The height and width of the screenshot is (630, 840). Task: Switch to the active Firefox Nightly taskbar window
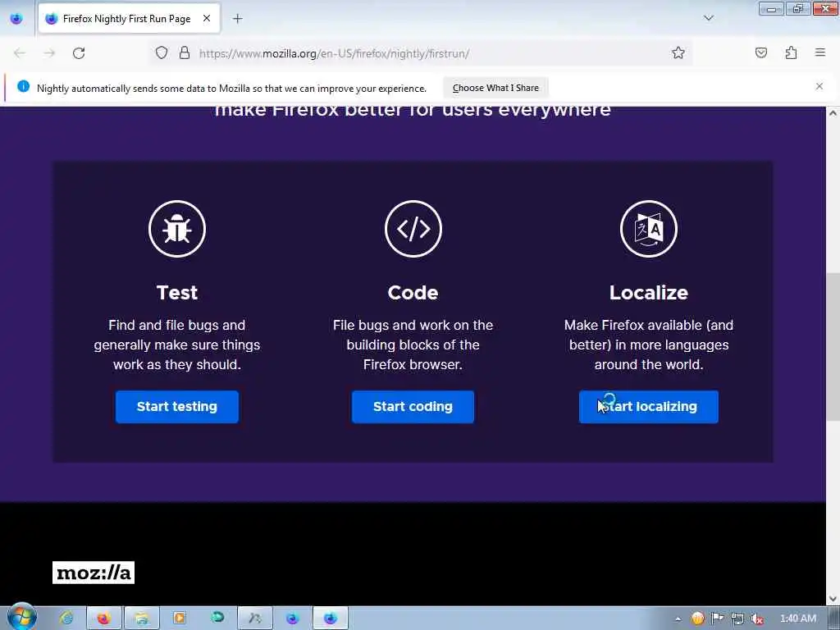click(331, 619)
